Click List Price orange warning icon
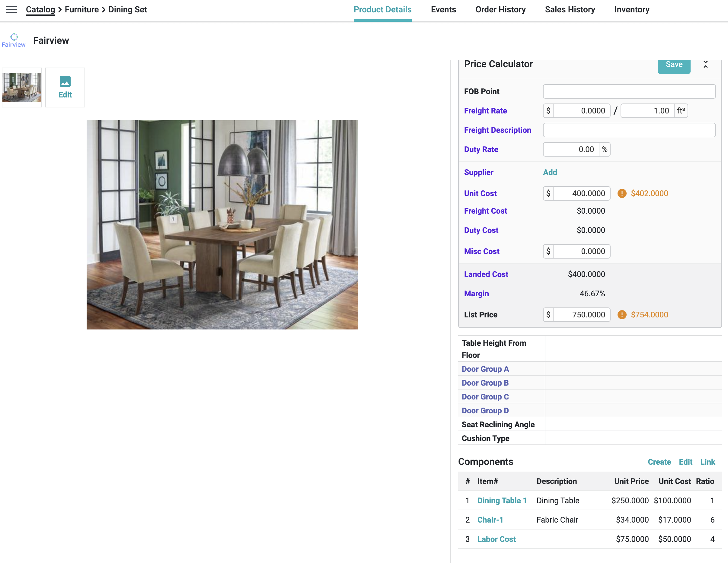This screenshot has height=563, width=728. click(x=622, y=315)
